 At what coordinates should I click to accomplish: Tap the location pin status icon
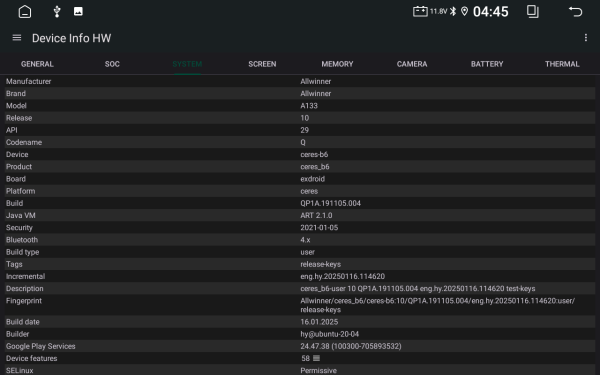[x=464, y=11]
